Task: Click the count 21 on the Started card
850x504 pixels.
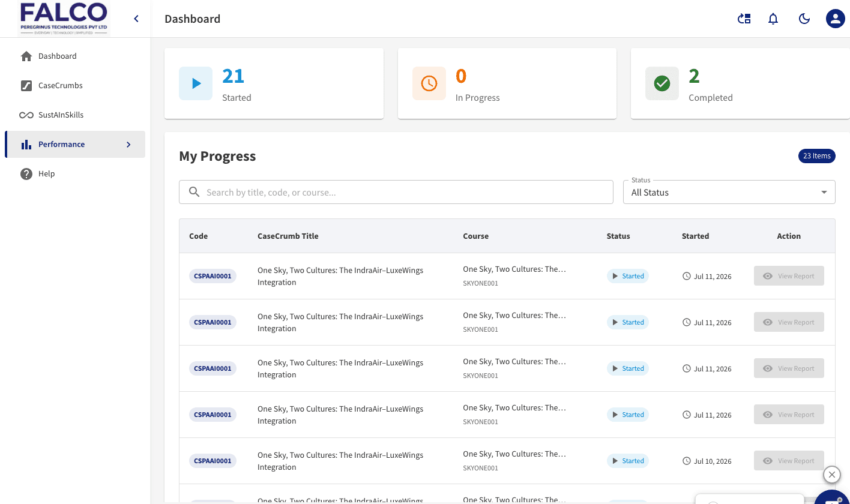Action: pos(233,76)
